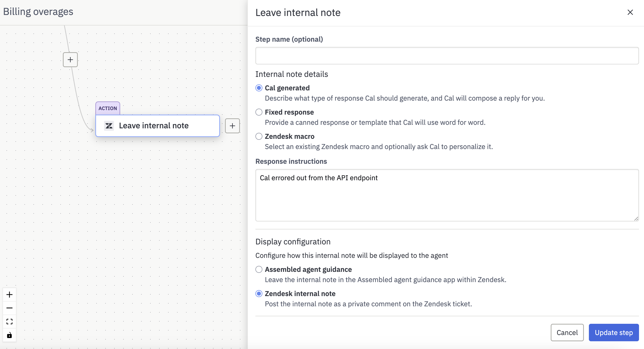Choose the Zendesk macro option
The height and width of the screenshot is (349, 644).
point(259,136)
